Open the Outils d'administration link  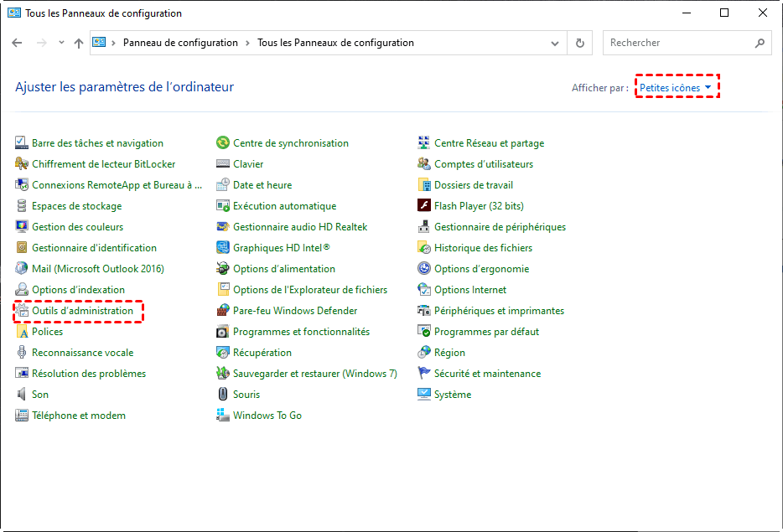tap(82, 311)
